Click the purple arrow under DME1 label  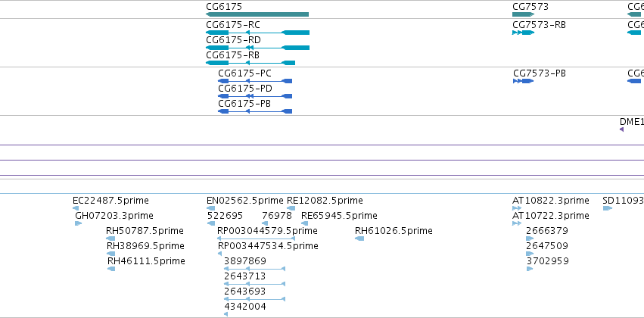tap(621, 129)
